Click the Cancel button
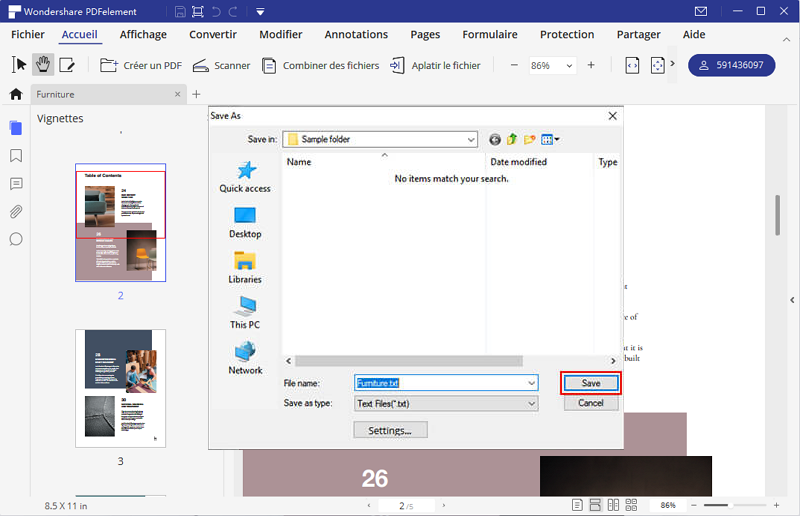The width and height of the screenshot is (800, 516). click(591, 403)
